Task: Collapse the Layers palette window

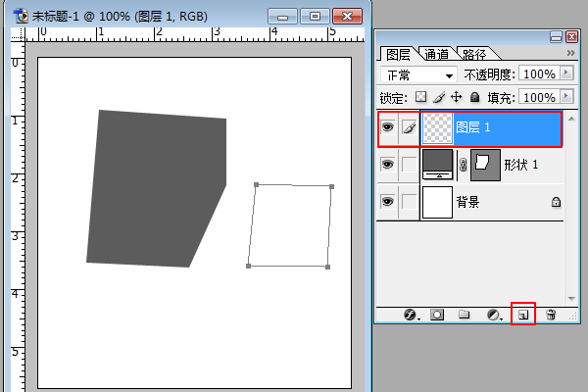Action: tap(556, 37)
